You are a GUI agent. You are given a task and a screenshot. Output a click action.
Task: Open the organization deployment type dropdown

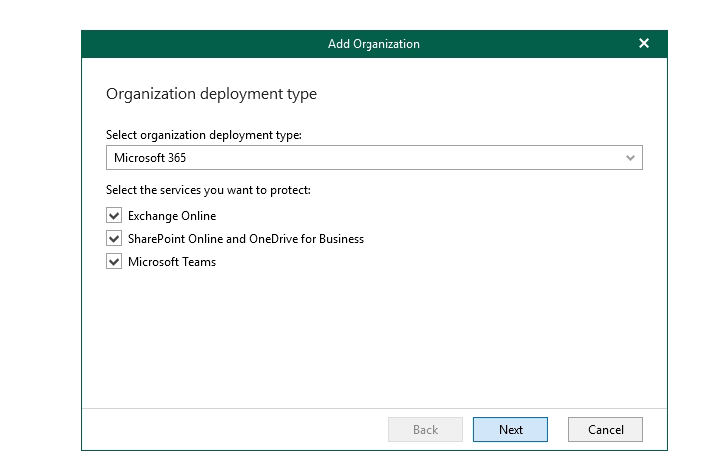tap(374, 158)
